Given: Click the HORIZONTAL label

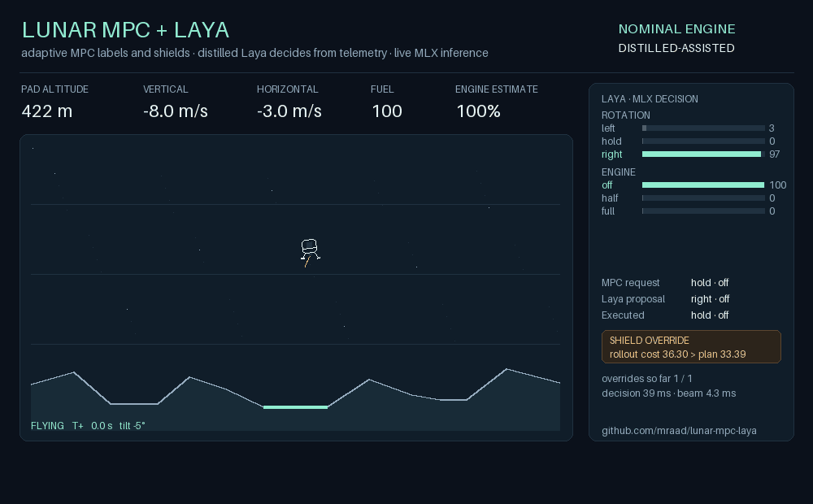Looking at the screenshot, I should tap(287, 89).
